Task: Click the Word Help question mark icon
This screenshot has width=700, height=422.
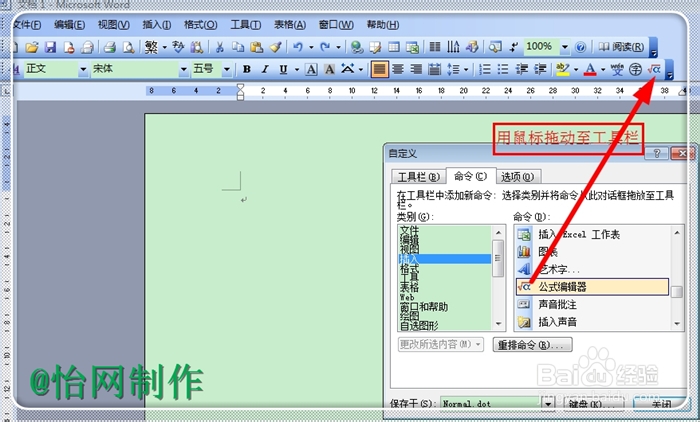Action: 580,47
